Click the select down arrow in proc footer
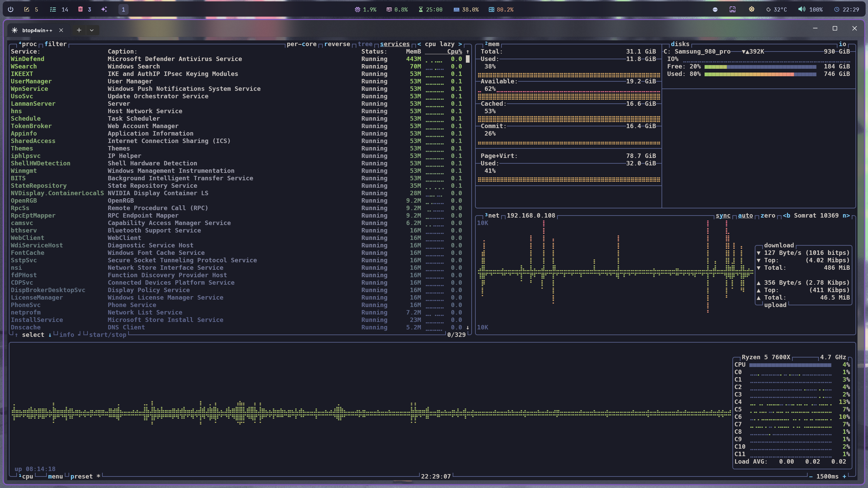The height and width of the screenshot is (488, 868). (50, 335)
